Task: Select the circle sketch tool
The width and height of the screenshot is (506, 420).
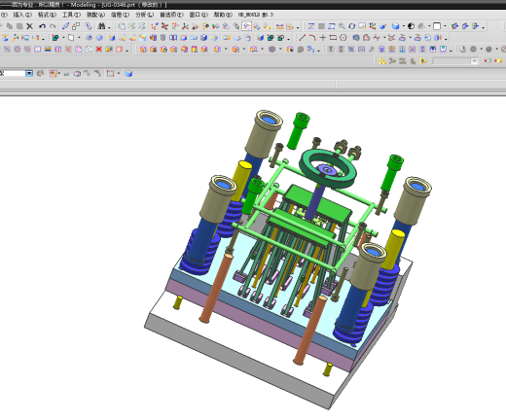Action: (x=343, y=38)
